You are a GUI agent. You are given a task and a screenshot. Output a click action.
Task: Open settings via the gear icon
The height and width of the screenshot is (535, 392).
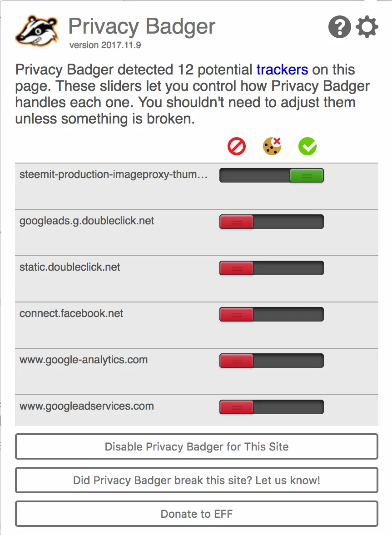coord(367,27)
